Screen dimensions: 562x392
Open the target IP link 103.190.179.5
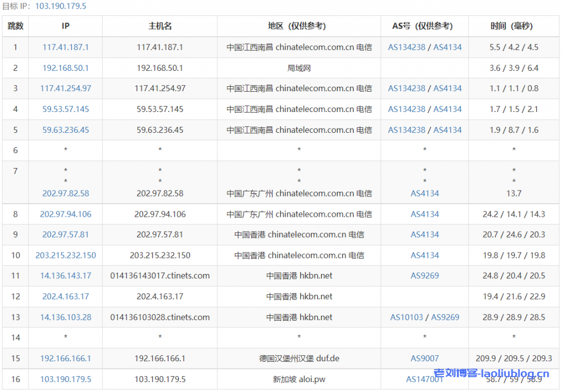60,6
